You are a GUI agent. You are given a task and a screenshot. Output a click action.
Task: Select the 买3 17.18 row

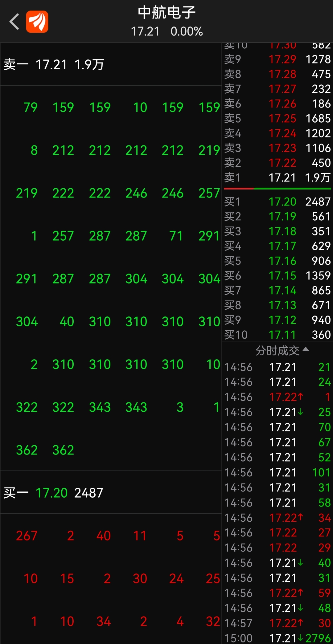tap(277, 231)
